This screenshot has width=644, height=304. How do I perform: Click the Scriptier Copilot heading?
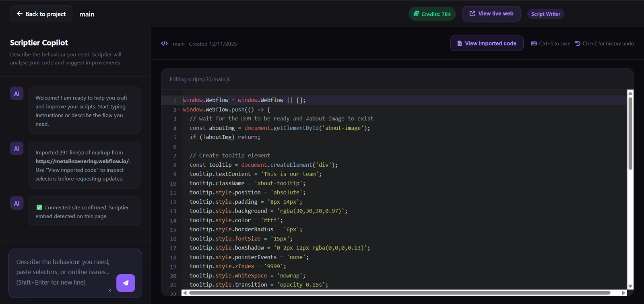coord(39,43)
